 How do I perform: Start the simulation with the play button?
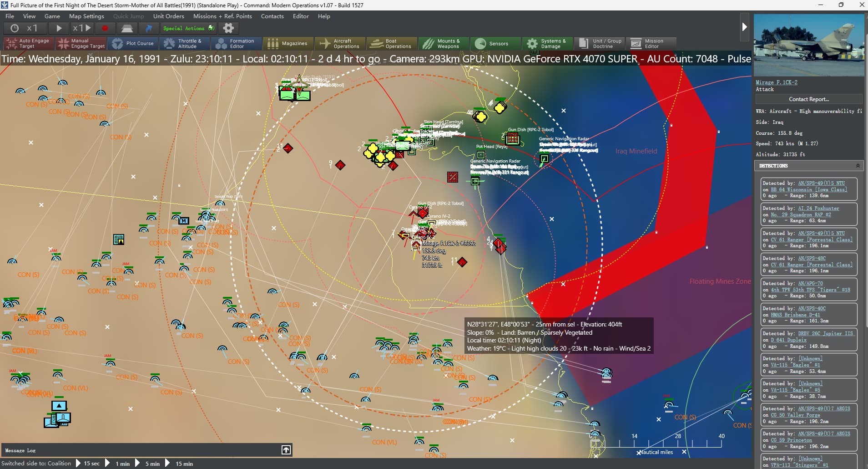(x=59, y=28)
